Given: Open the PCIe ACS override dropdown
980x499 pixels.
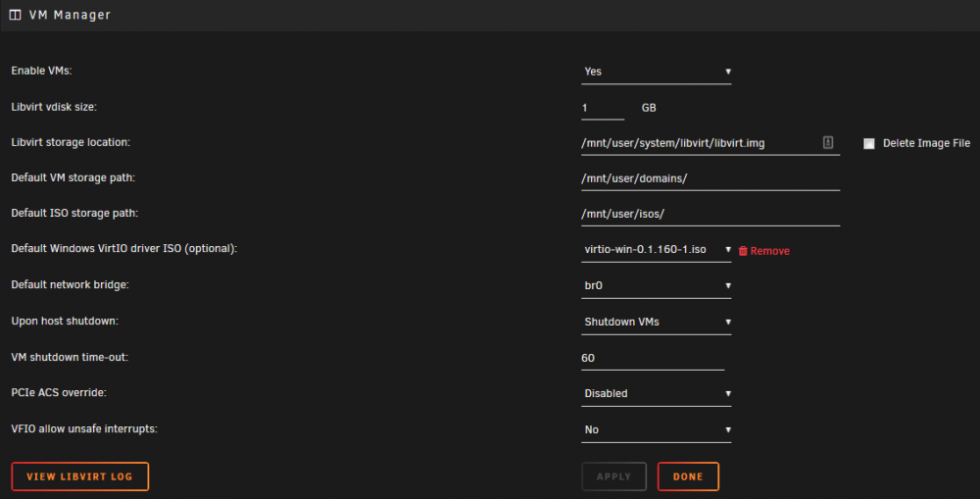Looking at the screenshot, I should pos(656,394).
